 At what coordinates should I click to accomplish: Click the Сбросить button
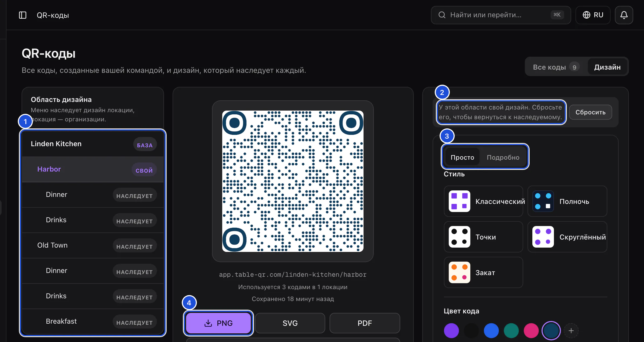point(590,112)
